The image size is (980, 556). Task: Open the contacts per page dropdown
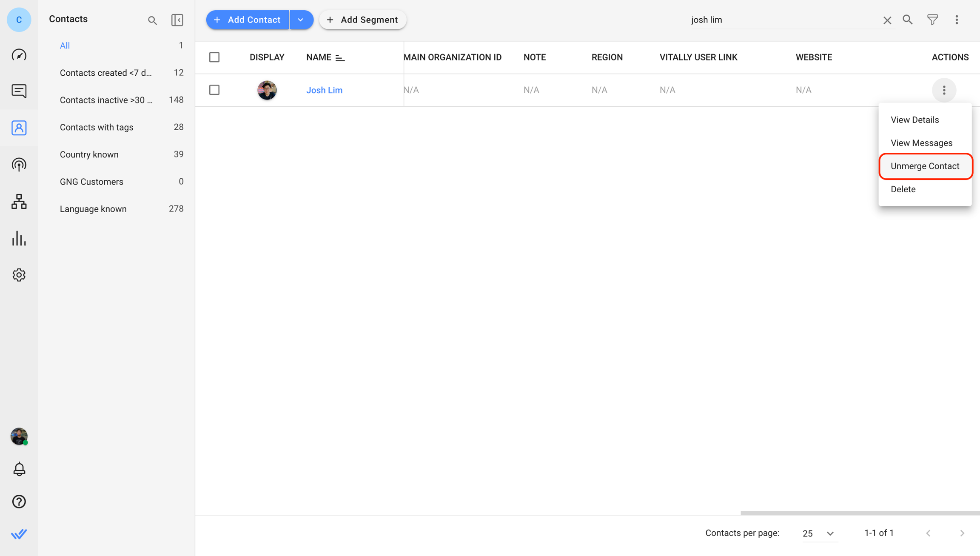818,533
